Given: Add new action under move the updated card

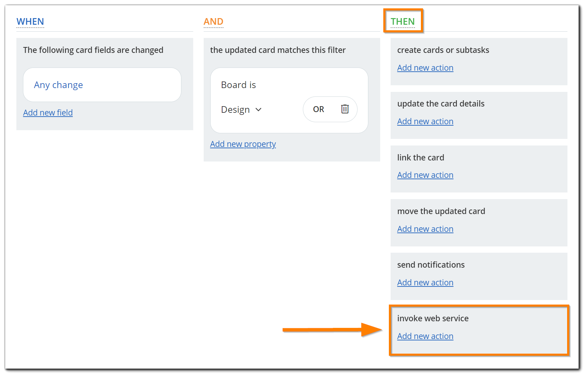Looking at the screenshot, I should (x=425, y=229).
